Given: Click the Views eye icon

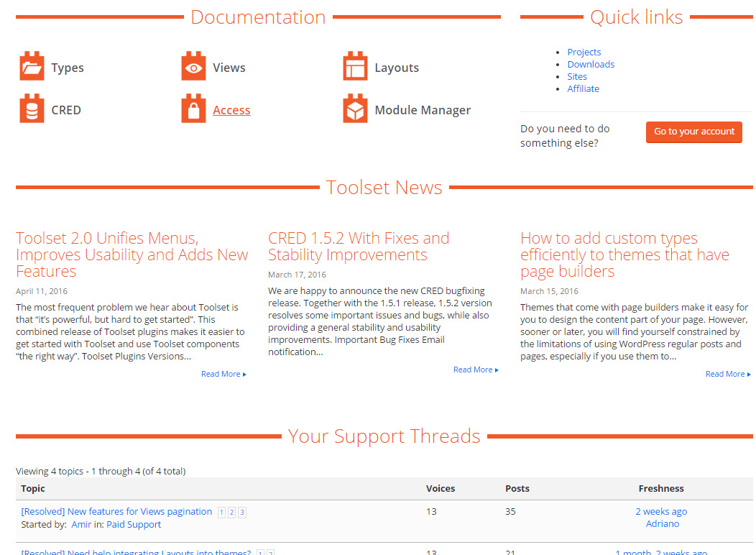Looking at the screenshot, I should [x=193, y=66].
